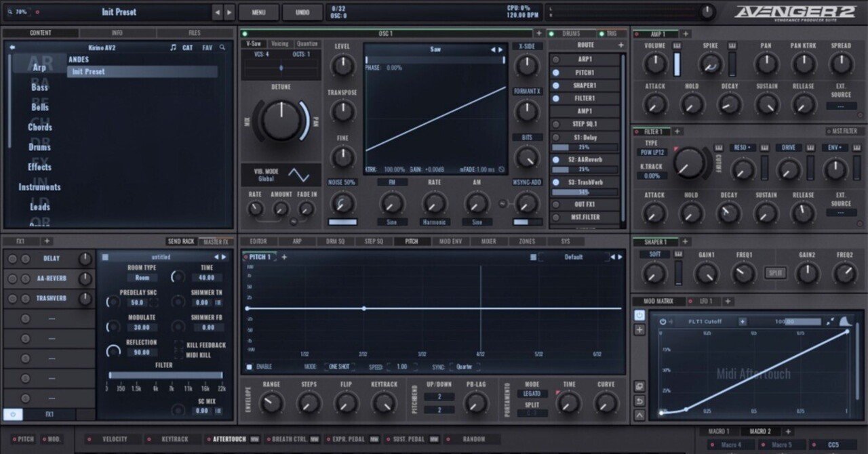Add a new pitch module with the plus icon
Viewport: 868px width, 454px height.
pos(285,257)
